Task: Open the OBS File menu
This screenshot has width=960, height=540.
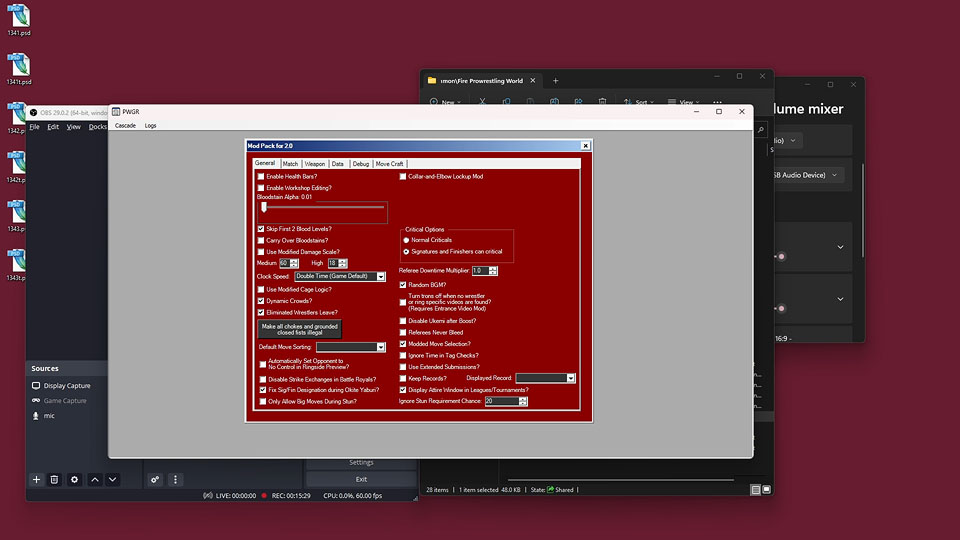Action: tap(34, 127)
